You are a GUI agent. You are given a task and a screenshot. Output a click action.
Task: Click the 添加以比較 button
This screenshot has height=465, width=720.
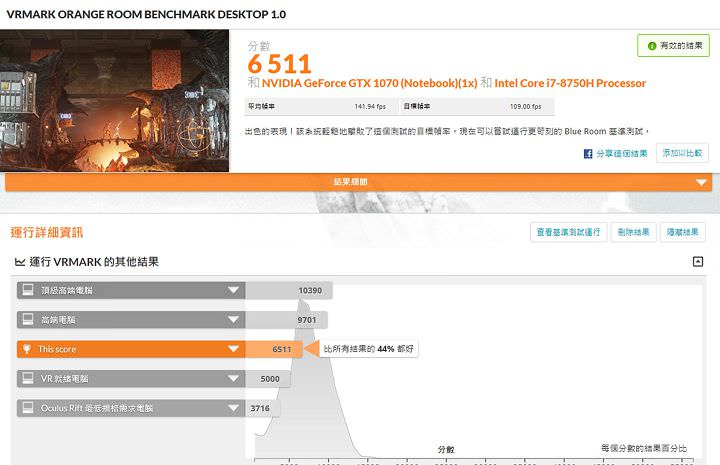[x=681, y=154]
